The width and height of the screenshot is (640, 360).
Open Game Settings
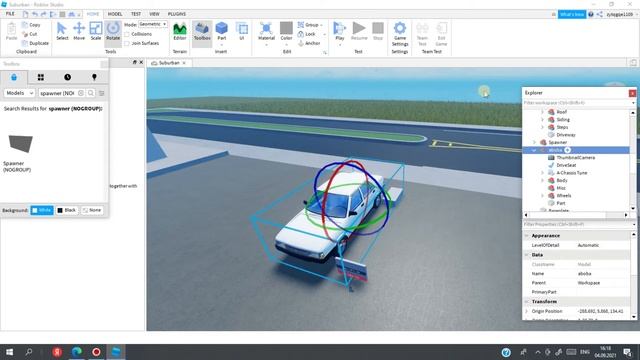[x=400, y=34]
